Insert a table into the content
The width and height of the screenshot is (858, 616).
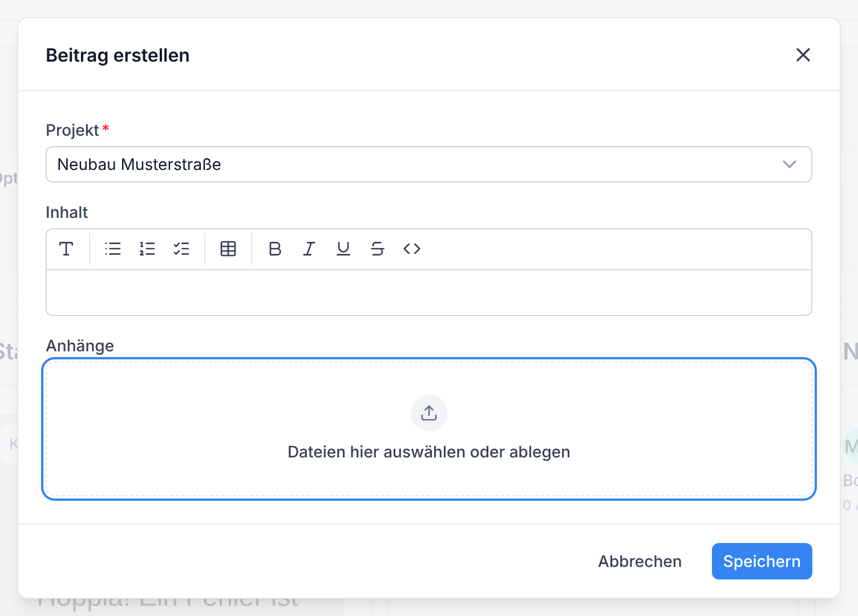tap(228, 249)
